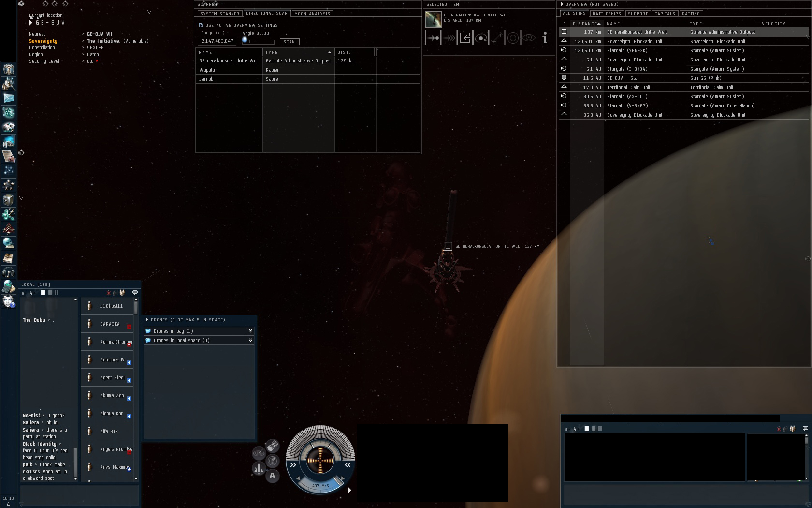This screenshot has height=508, width=812.
Task: Sort scan results by Type column
Action: [x=298, y=52]
